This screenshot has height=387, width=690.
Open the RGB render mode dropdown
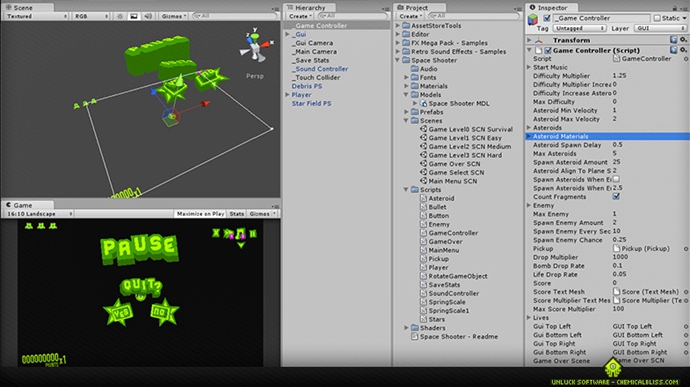(x=91, y=16)
